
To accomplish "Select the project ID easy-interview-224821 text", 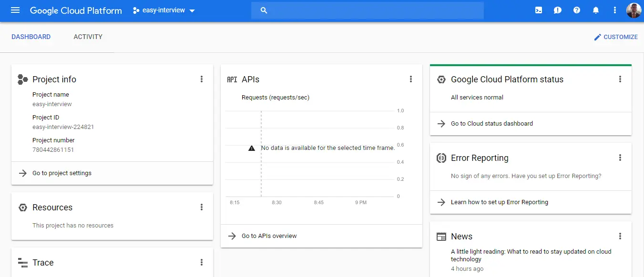I will coord(63,127).
